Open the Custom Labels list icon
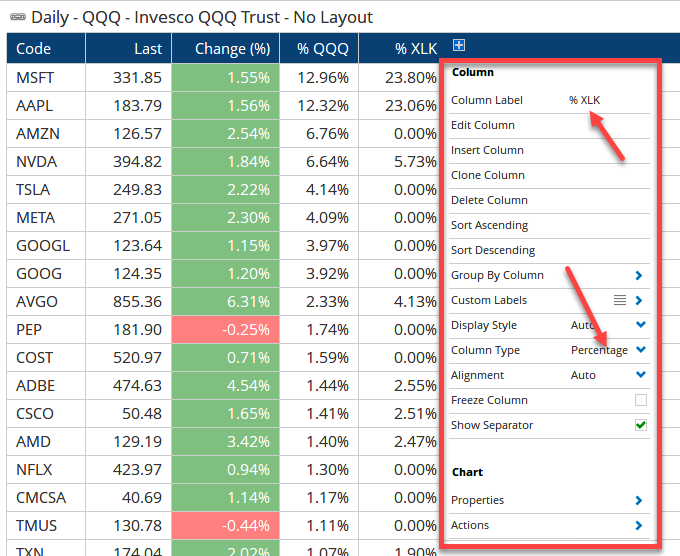Screen dimensions: 680x556 (620, 300)
